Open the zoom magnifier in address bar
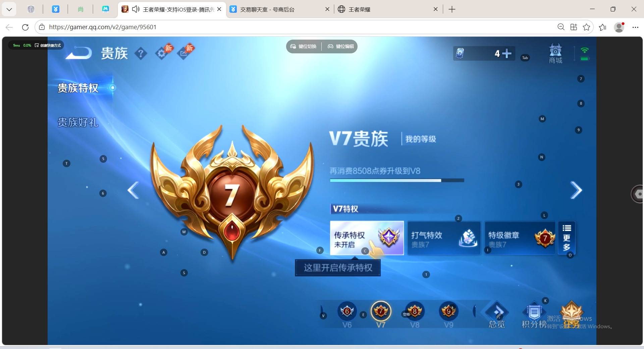 pyautogui.click(x=561, y=27)
